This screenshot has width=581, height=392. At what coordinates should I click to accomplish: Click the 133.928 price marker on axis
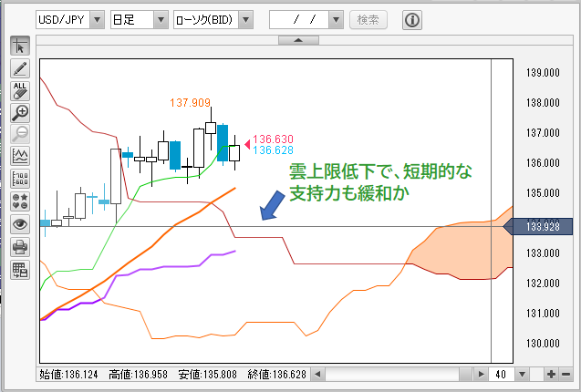pos(538,226)
